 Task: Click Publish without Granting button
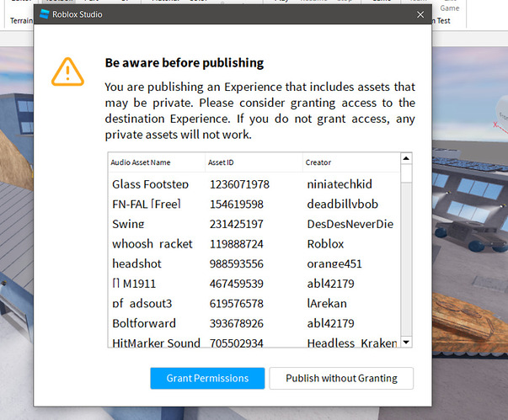(x=341, y=378)
